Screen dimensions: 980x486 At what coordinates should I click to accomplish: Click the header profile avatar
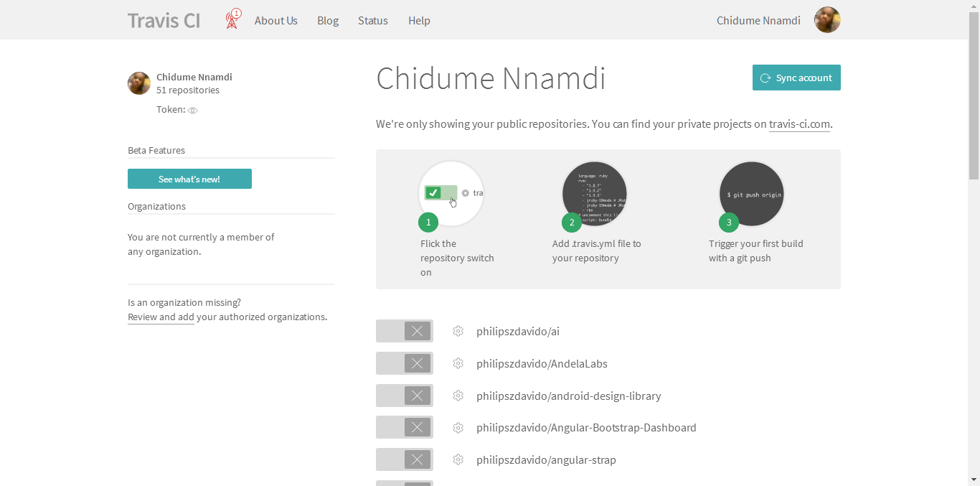(x=827, y=20)
